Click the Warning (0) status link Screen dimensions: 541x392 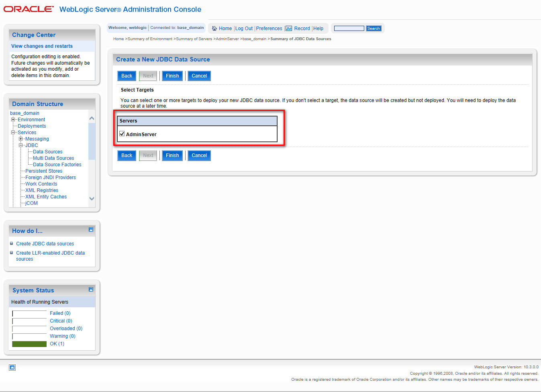click(63, 336)
